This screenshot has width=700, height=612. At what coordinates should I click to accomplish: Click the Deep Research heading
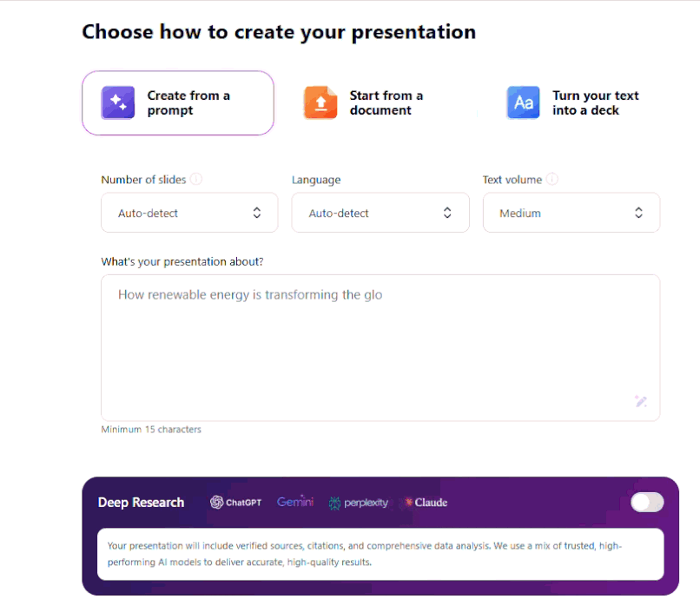(x=141, y=503)
